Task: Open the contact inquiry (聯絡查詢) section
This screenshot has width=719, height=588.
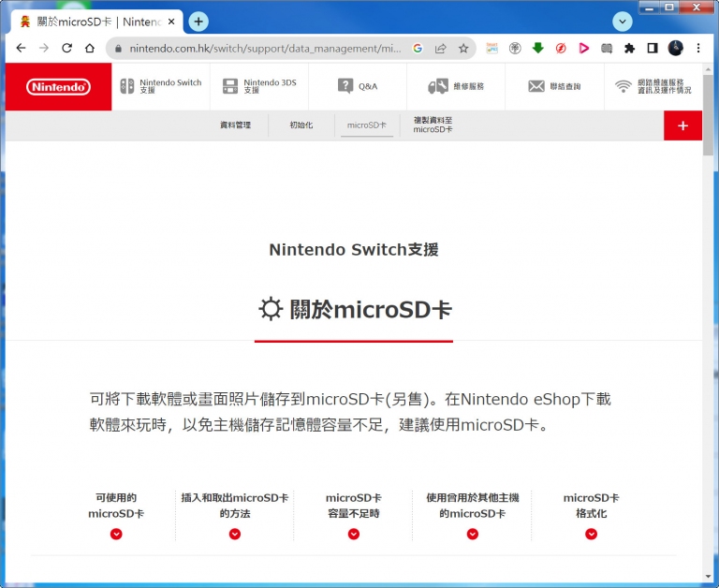Action: 554,86
